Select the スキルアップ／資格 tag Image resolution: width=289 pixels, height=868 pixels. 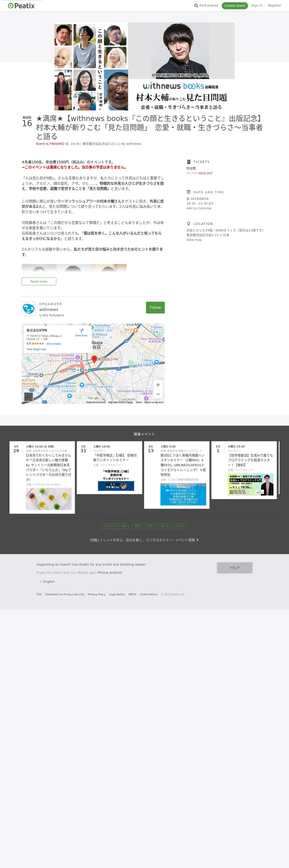coord(115,526)
